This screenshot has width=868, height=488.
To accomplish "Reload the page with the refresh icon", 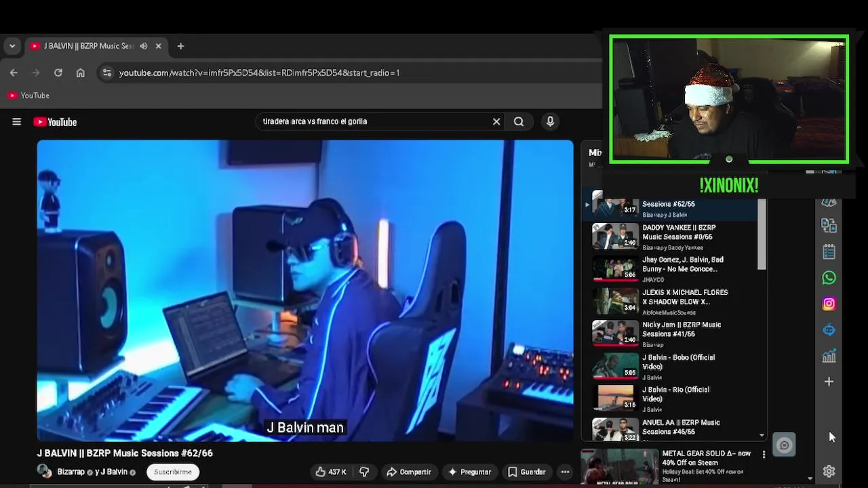I will pyautogui.click(x=58, y=73).
